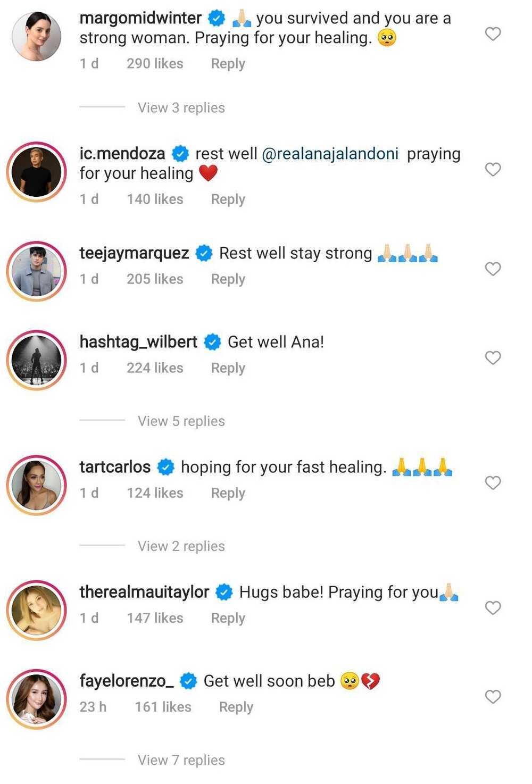Expand View 7 replies under fayelorenzo_
Image resolution: width=532 pixels, height=784 pixels.
click(x=181, y=760)
